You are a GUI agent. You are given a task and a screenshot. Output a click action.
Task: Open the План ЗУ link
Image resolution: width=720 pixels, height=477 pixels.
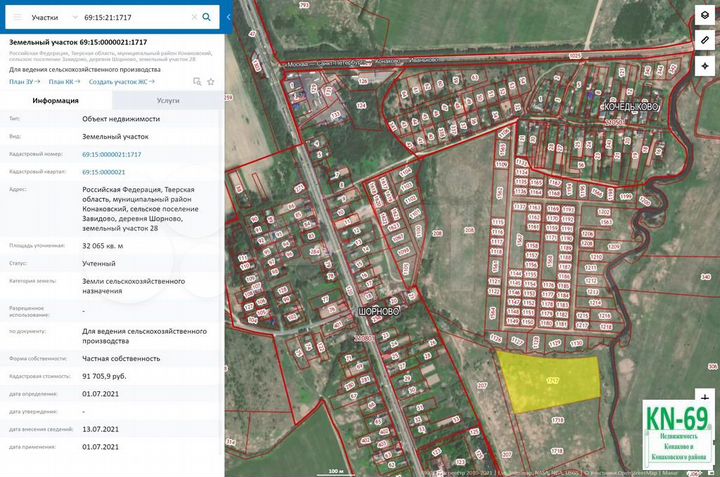pyautogui.click(x=23, y=82)
